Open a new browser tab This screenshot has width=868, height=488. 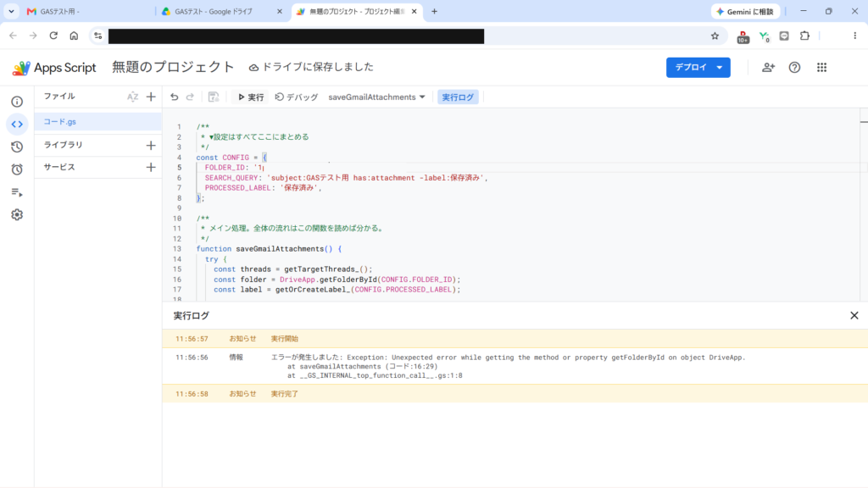tap(434, 11)
